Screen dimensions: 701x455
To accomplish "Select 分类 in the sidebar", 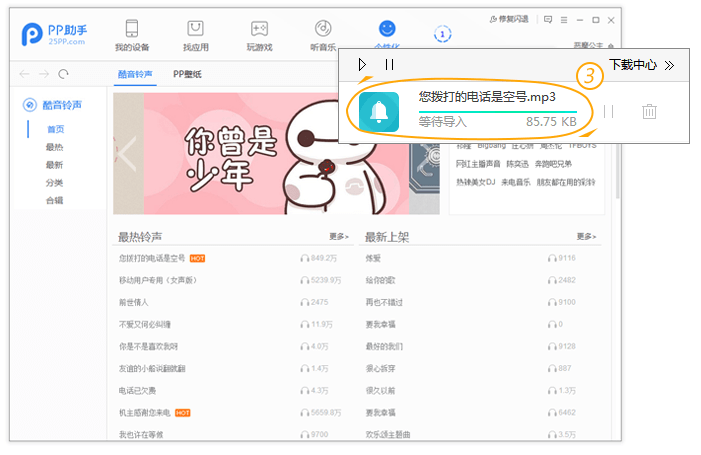I will pos(55,183).
